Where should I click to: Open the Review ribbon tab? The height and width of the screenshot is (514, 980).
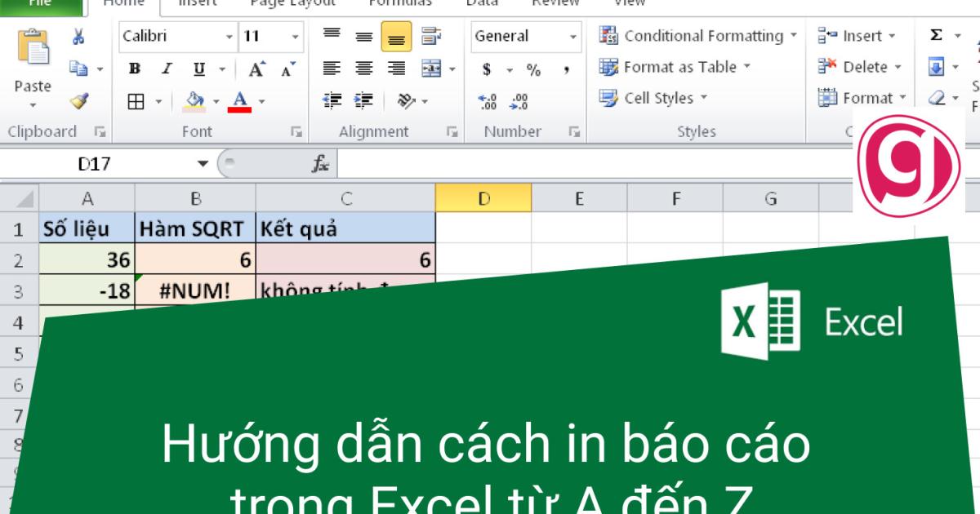tap(555, 3)
